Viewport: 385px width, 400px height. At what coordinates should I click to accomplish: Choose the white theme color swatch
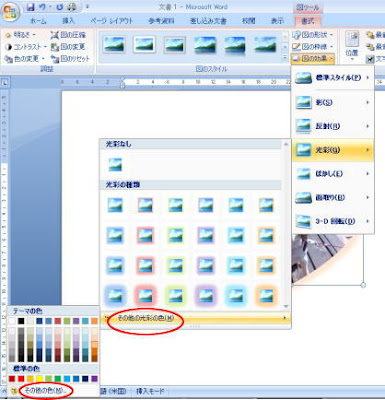click(12, 321)
